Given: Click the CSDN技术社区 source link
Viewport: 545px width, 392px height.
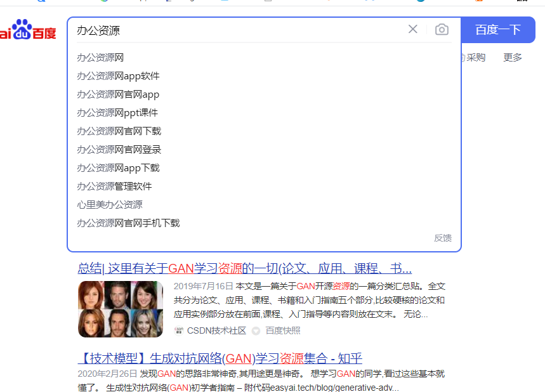Looking at the screenshot, I should tap(216, 330).
